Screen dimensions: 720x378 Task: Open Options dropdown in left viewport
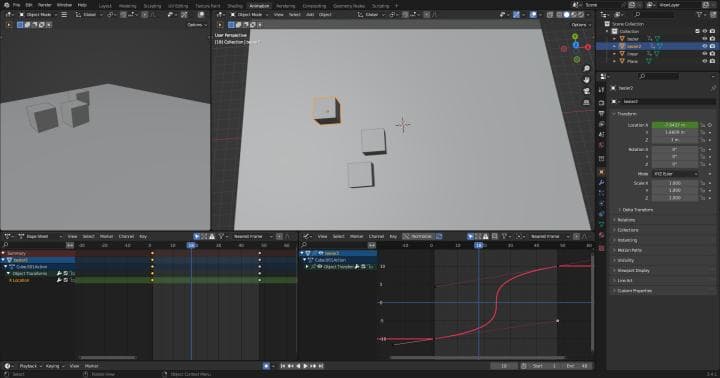pyautogui.click(x=197, y=25)
